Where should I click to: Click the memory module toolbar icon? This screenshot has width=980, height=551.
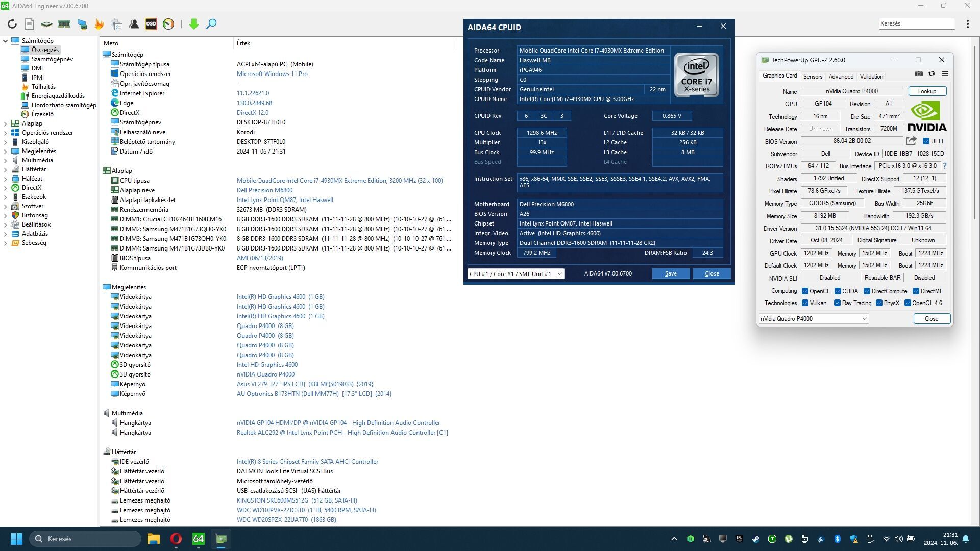(64, 24)
